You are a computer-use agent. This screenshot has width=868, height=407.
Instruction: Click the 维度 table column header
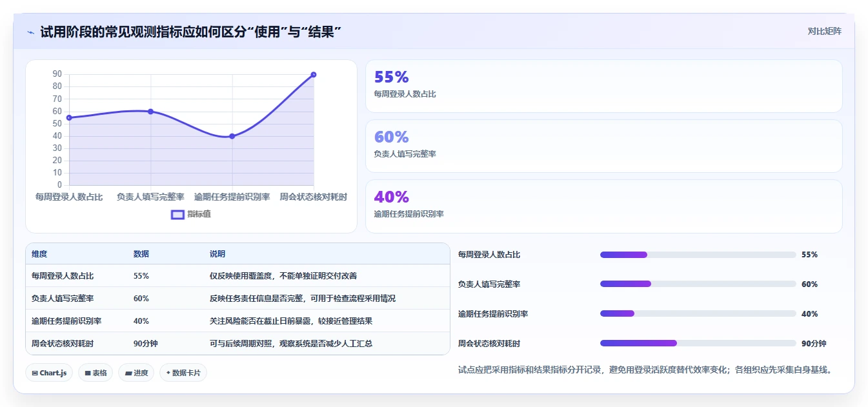click(x=39, y=254)
